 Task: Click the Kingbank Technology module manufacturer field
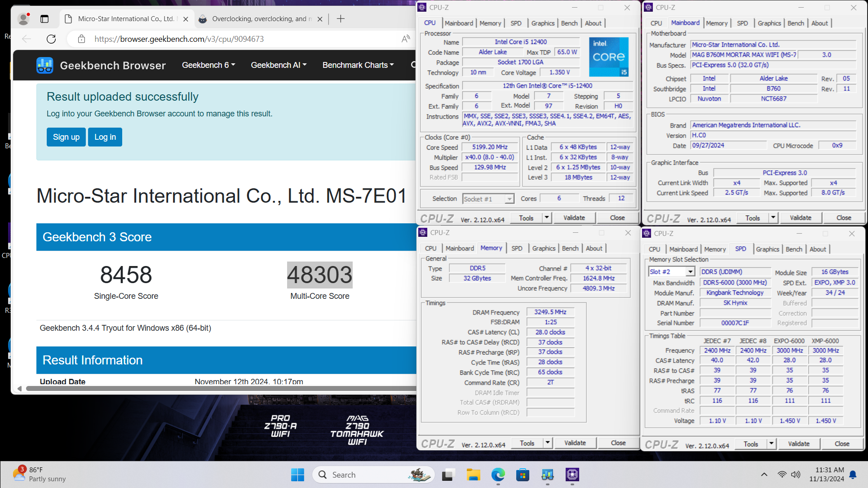coord(735,293)
